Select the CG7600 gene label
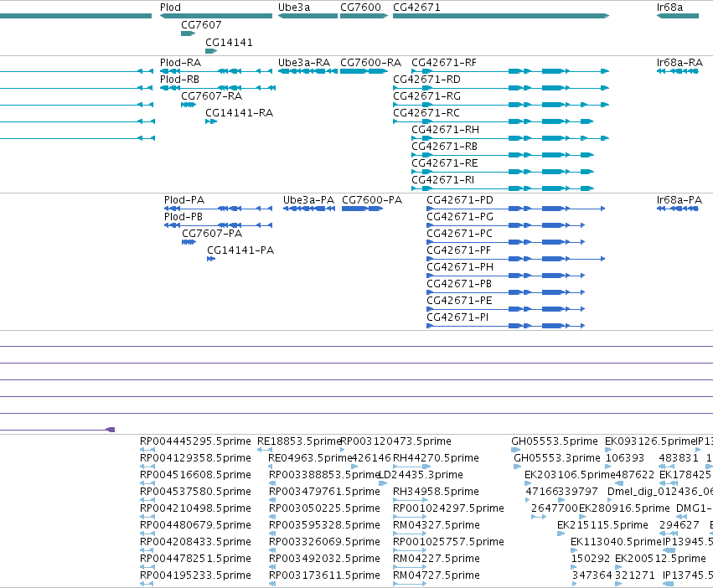This screenshot has width=713, height=588. (360, 8)
